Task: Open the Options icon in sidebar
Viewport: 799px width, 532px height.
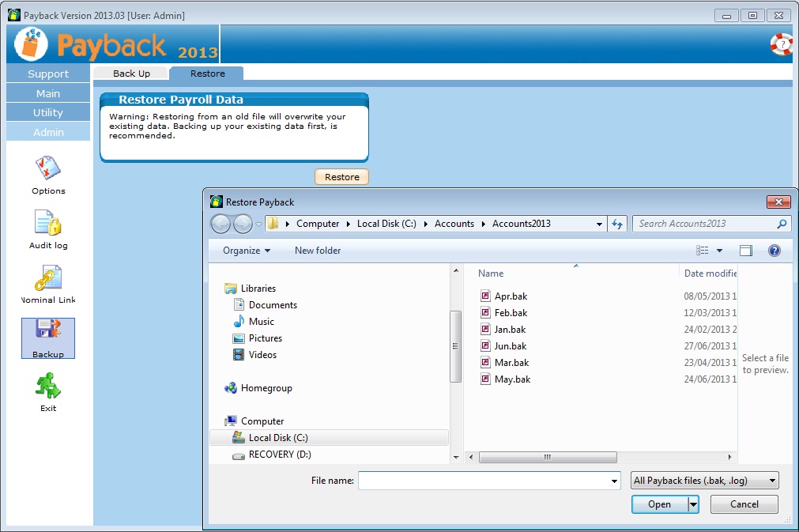Action: 48,168
